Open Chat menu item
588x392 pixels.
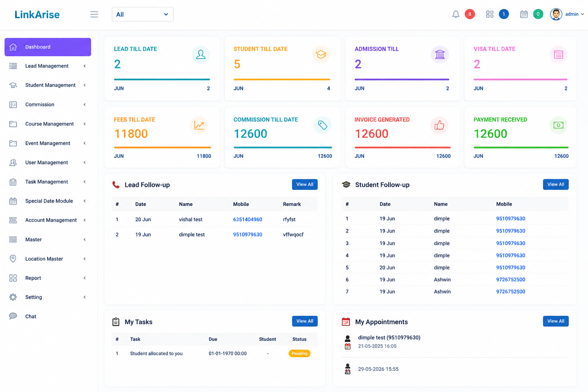tap(48, 316)
